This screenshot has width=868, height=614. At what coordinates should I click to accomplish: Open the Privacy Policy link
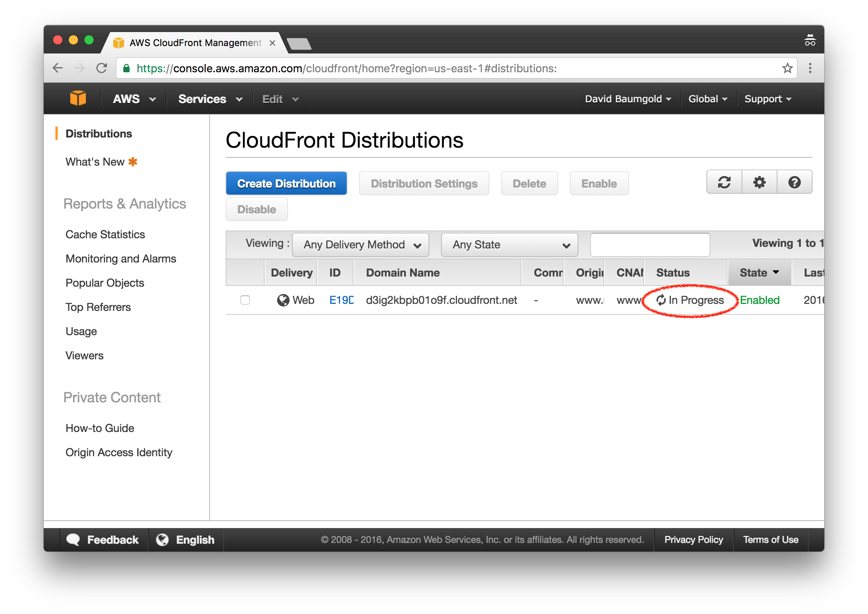tap(694, 539)
